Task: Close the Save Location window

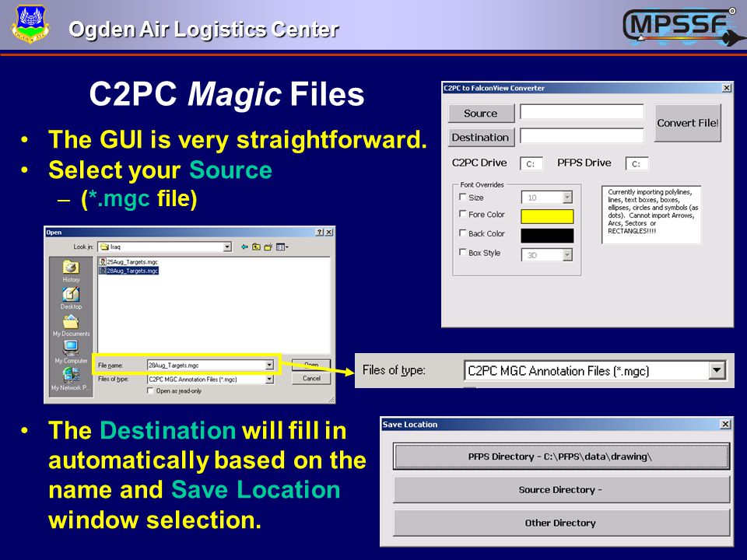Action: click(725, 424)
